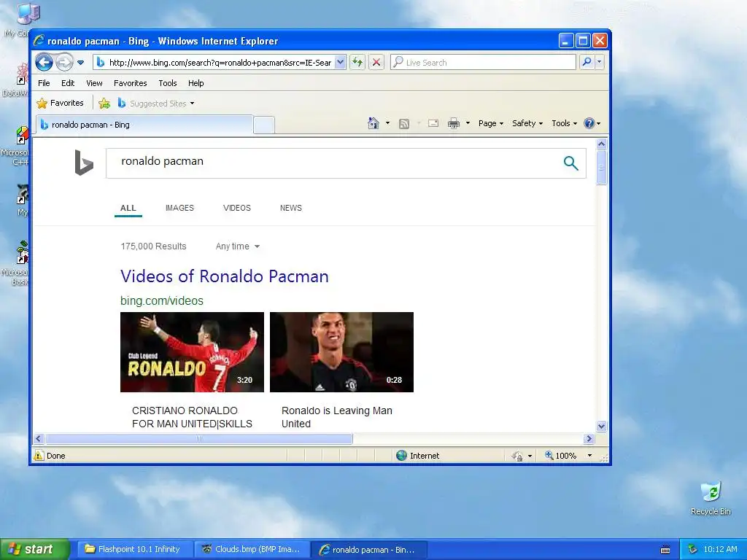Click the Print icon
The image size is (747, 560).
pyautogui.click(x=454, y=124)
